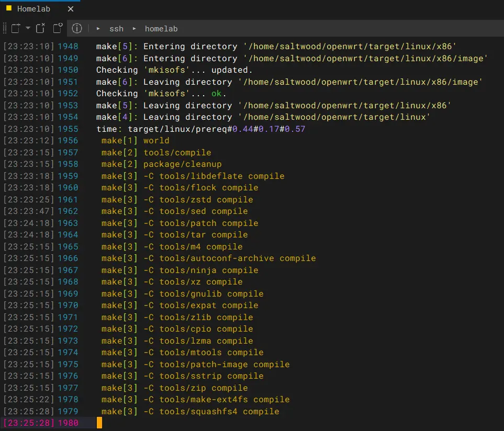Click the new tab icon in toolbar
Screen dimensions: 504x431
(x=16, y=28)
